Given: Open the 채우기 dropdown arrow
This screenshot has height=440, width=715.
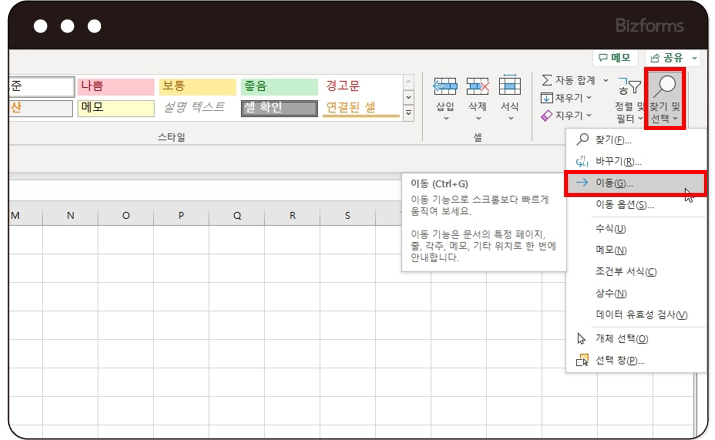Looking at the screenshot, I should point(589,98).
